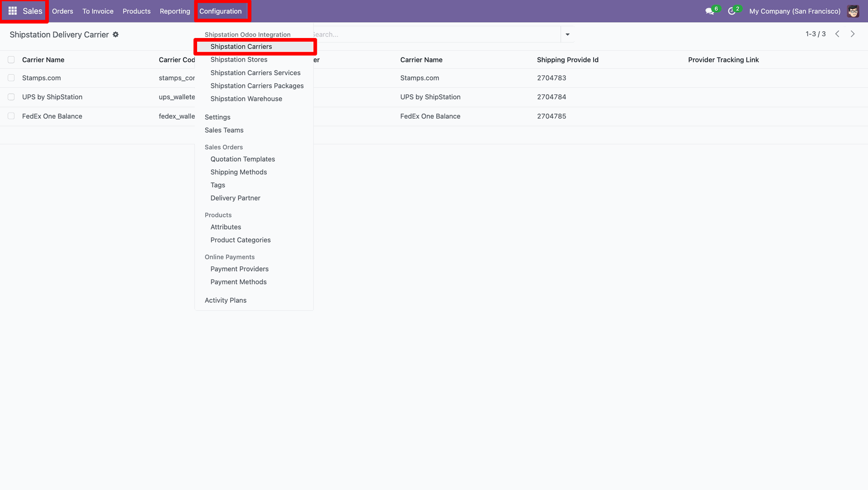The height and width of the screenshot is (490, 868).
Task: Click the user avatar in top bar
Action: pyautogui.click(x=853, y=11)
